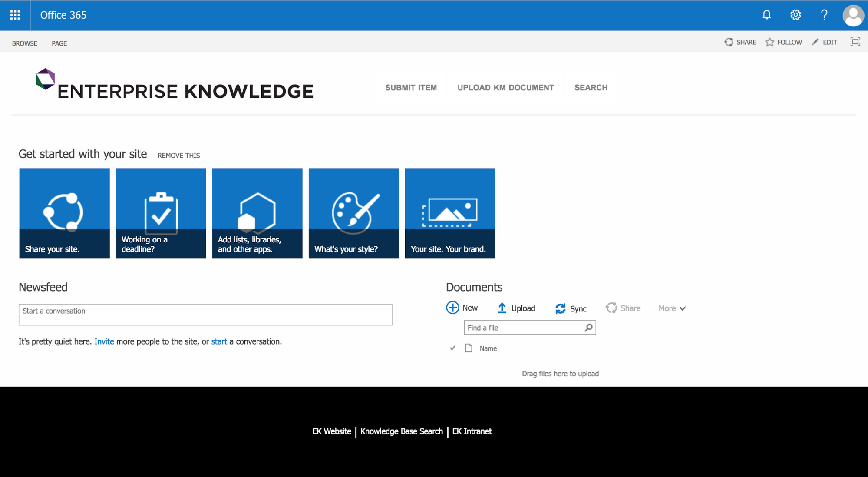Click the Sync icon in Documents
Screen dimensions: 868x477
[x=560, y=308]
